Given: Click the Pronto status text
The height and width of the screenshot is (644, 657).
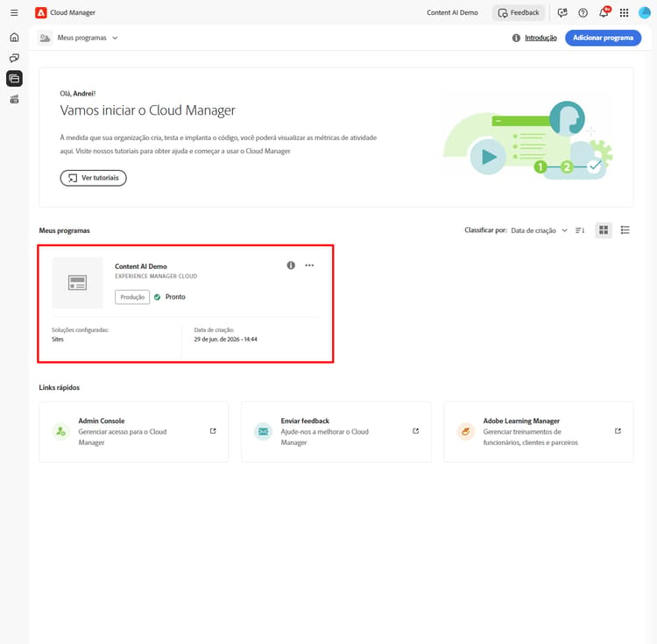Looking at the screenshot, I should pos(175,297).
